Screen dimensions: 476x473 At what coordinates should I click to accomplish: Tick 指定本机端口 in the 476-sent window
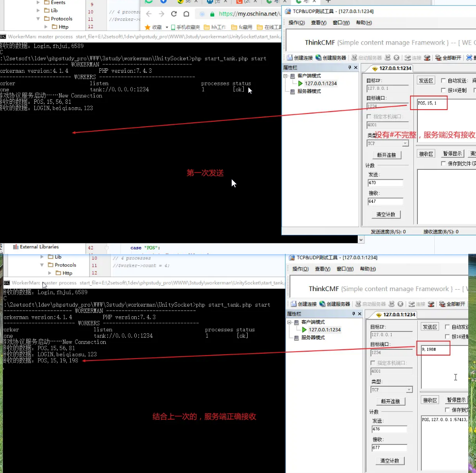(373, 363)
